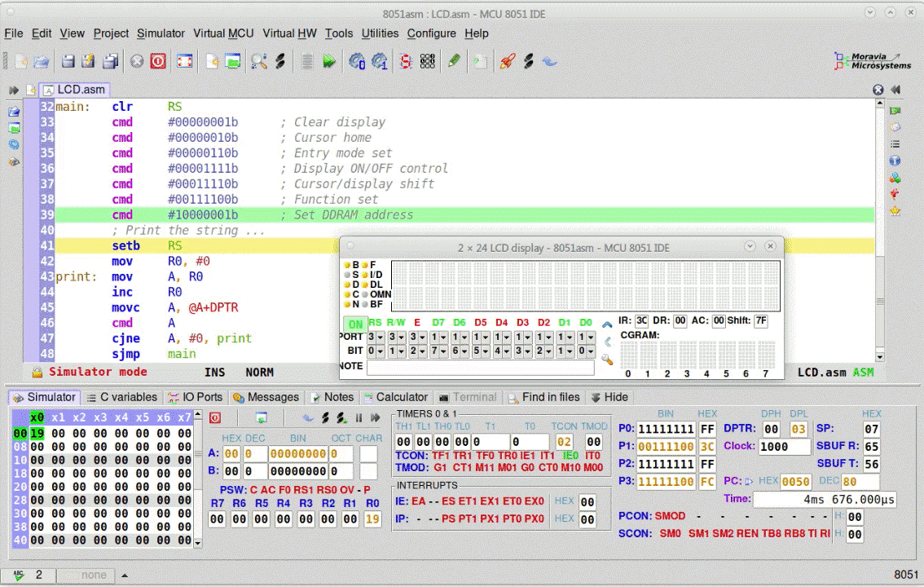
Task: Toggle the IE0 bit in the TCON register
Action: tap(569, 455)
